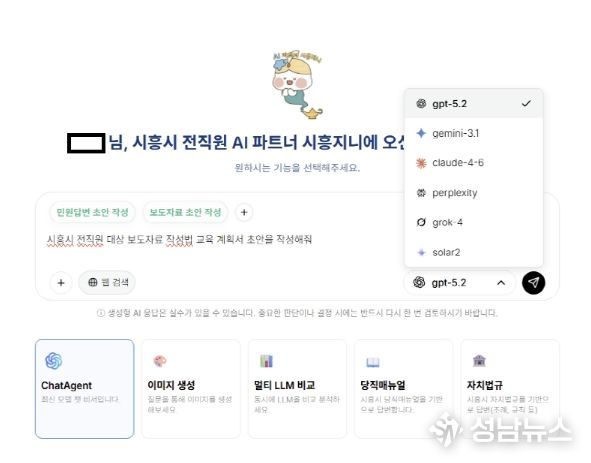The height and width of the screenshot is (463, 591).
Task: Open the ChatAgent card
Action: [x=84, y=389]
